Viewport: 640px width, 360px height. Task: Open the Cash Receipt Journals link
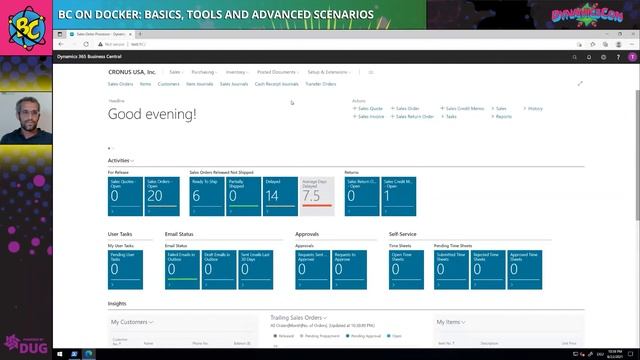(x=276, y=84)
